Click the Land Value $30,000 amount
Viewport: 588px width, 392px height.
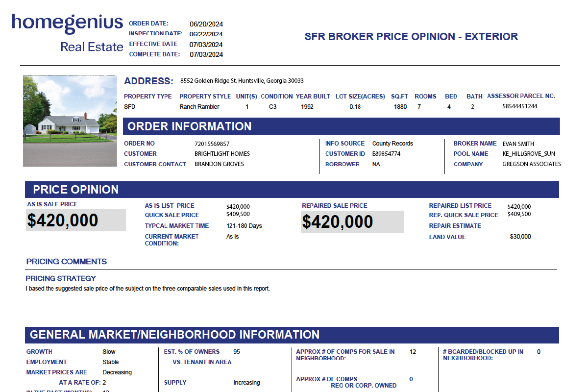click(x=520, y=237)
